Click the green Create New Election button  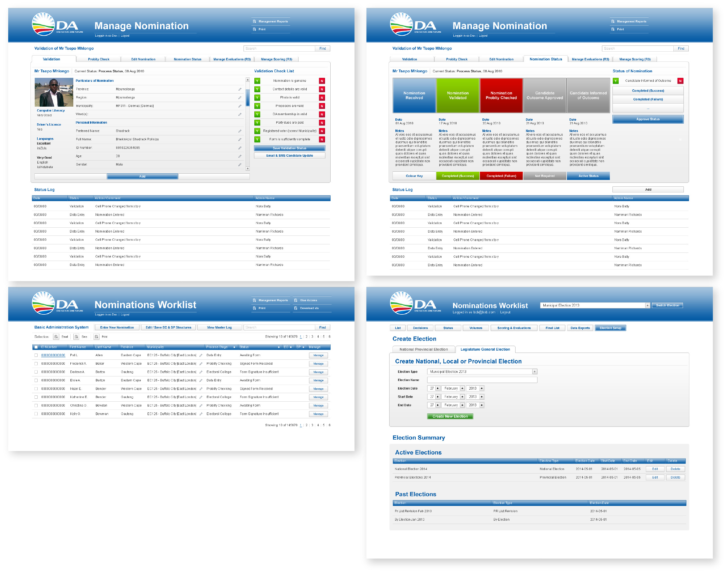450,417
